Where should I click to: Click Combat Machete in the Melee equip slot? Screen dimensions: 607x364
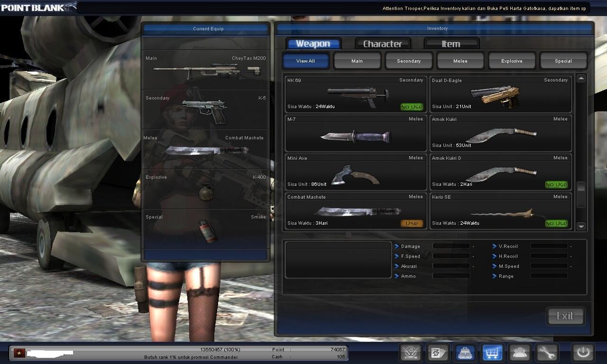pos(206,150)
